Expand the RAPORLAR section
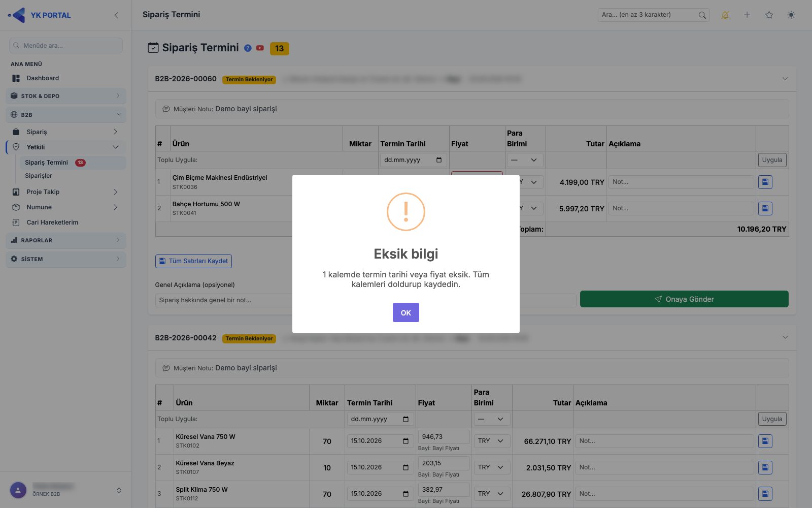Screen dimensions: 812x508 click(66, 240)
